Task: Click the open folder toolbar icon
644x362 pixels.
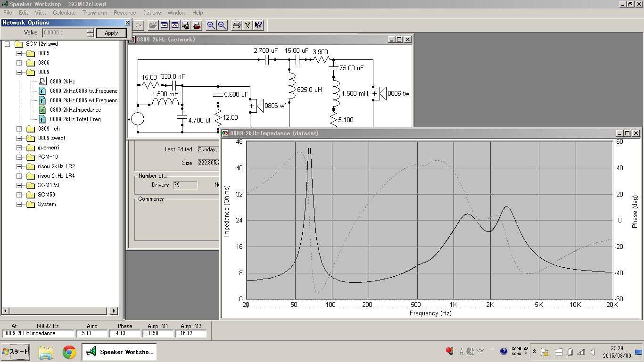Action: click(x=153, y=25)
